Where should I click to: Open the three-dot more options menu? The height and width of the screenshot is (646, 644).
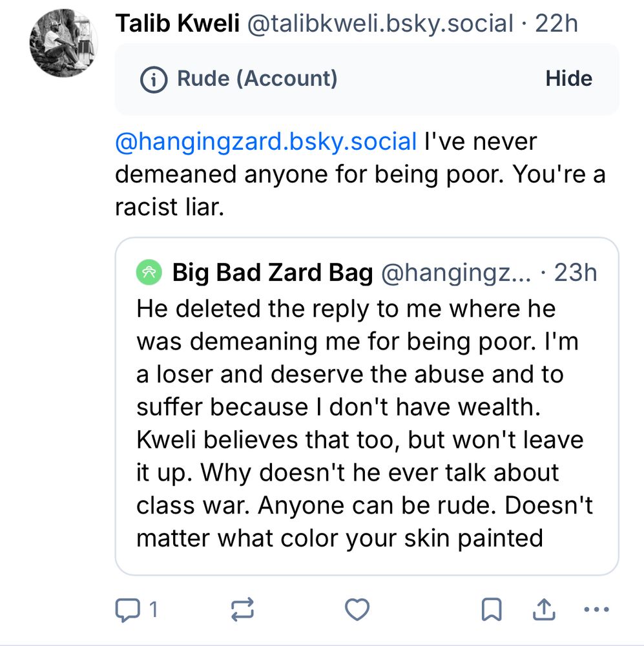pyautogui.click(x=596, y=609)
